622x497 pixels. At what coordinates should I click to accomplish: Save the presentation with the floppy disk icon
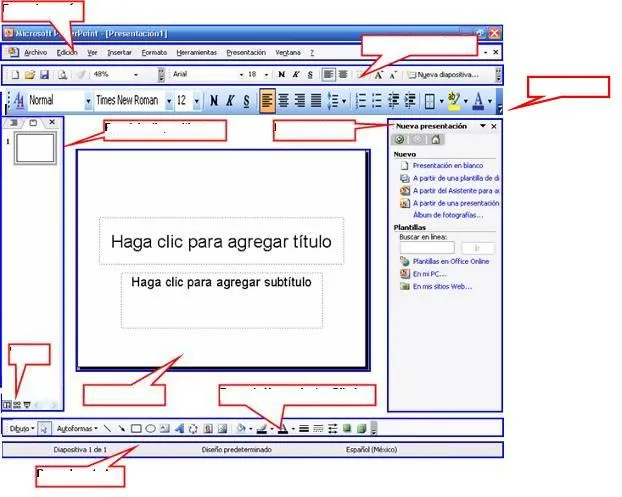(44, 75)
